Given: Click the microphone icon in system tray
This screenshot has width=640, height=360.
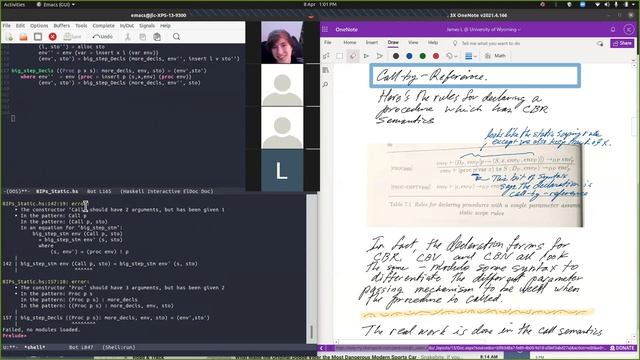Looking at the screenshot, I should 616,4.
